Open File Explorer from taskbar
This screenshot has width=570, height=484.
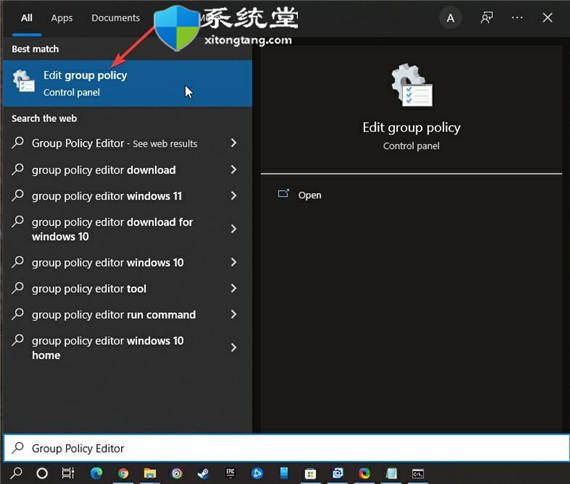[150, 473]
